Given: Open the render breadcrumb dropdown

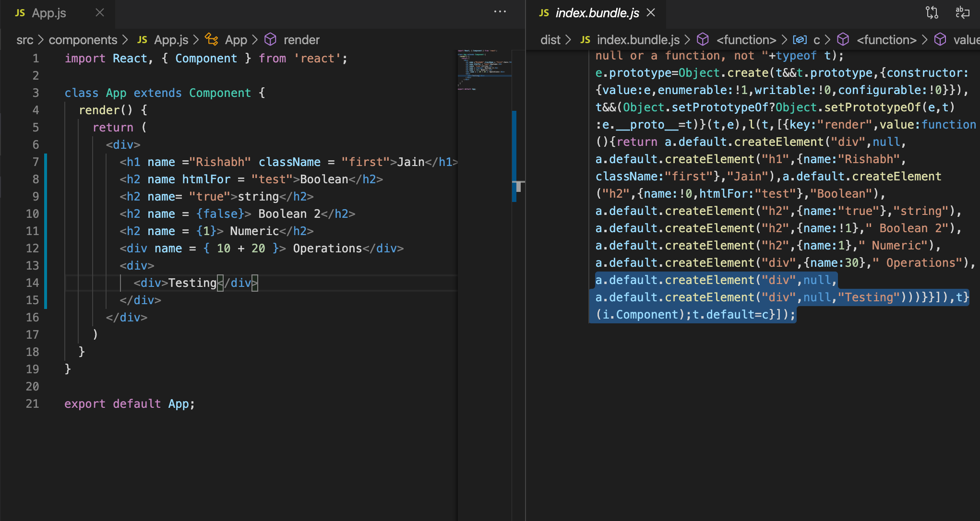Looking at the screenshot, I should [x=301, y=39].
